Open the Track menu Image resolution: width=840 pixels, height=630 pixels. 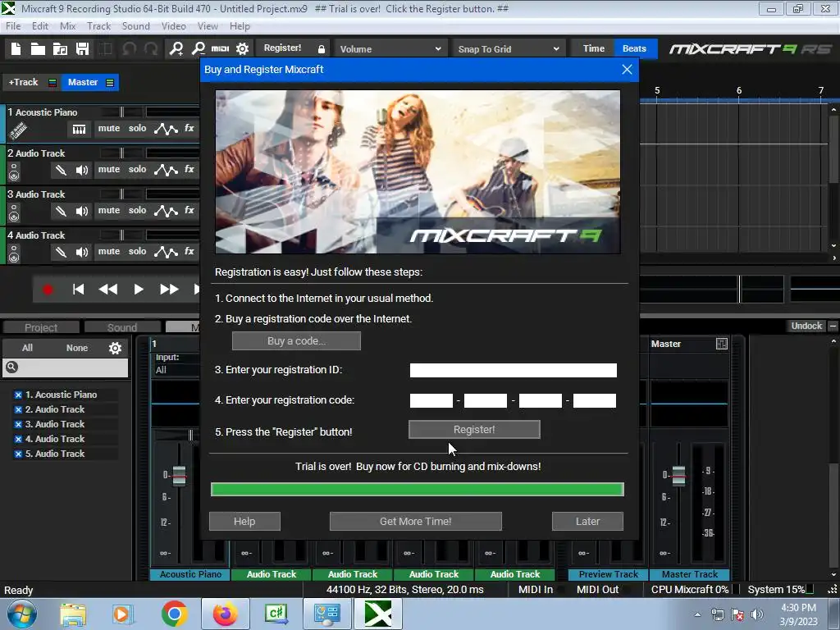coord(98,26)
